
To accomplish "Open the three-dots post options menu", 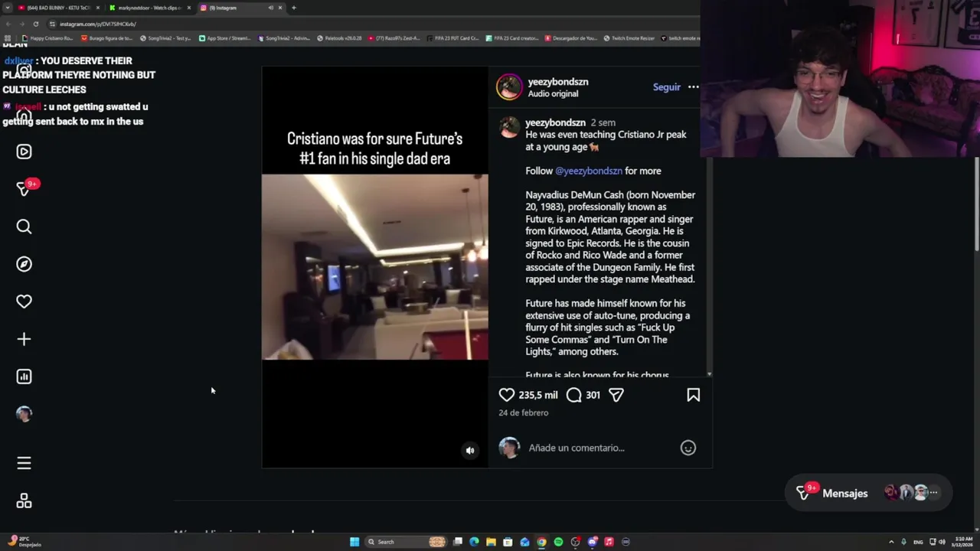I will tap(694, 87).
